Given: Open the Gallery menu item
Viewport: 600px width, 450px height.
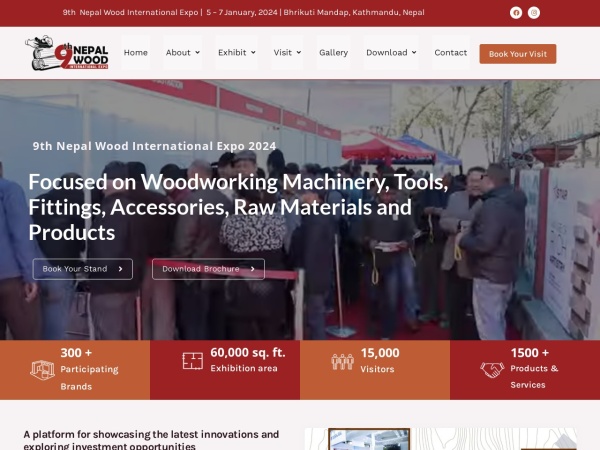Looking at the screenshot, I should (x=333, y=52).
